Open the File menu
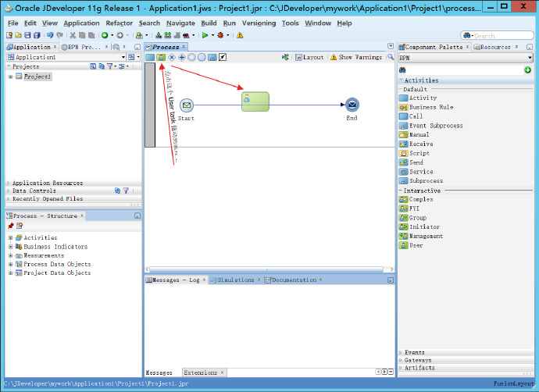Viewport: 539px width, 392px height. click(x=13, y=23)
